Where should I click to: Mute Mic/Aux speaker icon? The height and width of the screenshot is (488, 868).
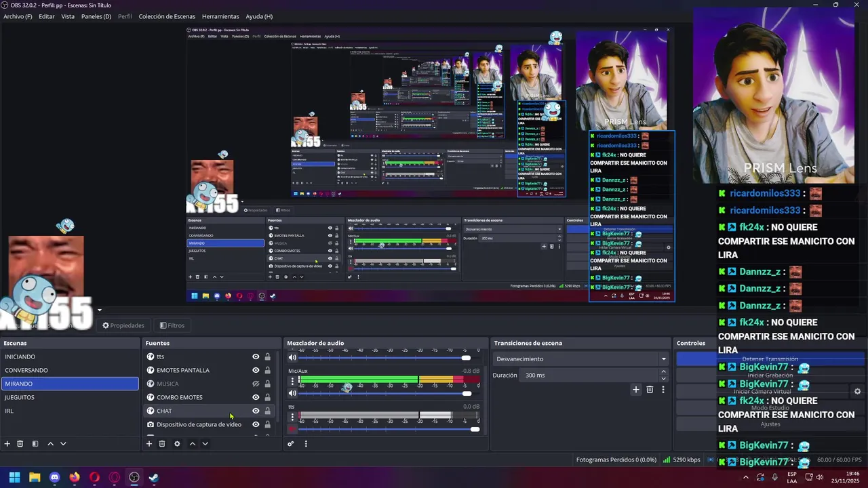point(292,393)
